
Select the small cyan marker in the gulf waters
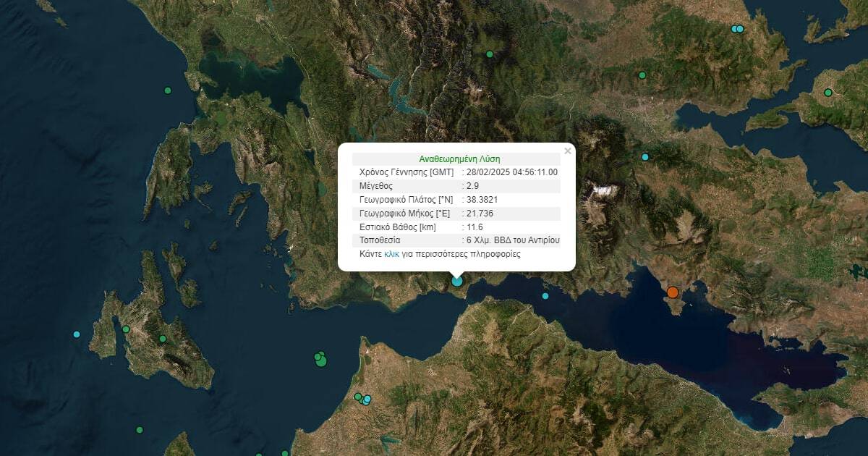point(545,296)
